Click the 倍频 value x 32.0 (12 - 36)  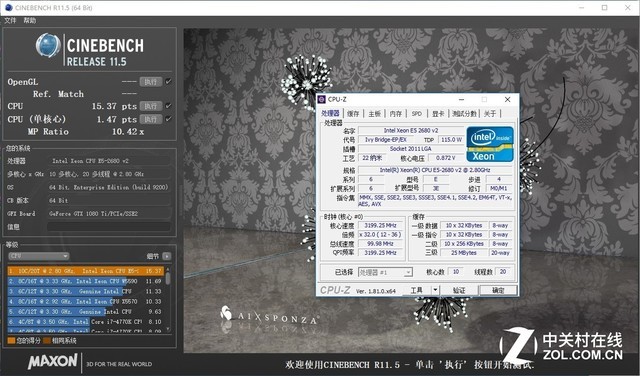coord(380,235)
